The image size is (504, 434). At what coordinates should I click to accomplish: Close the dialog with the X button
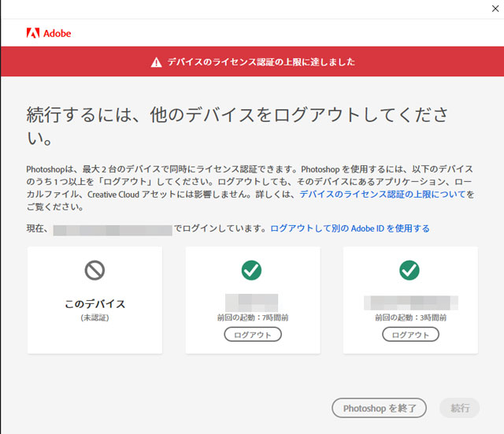point(495,9)
